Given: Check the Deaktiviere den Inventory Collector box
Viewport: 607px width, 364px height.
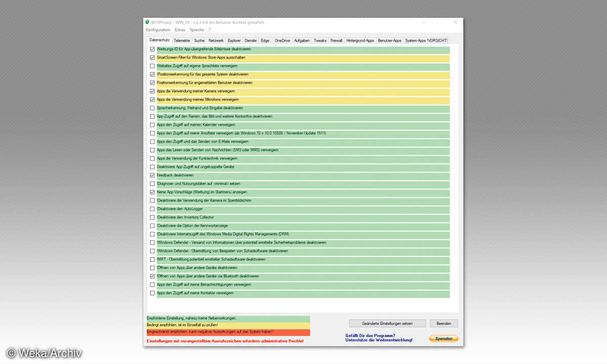Looking at the screenshot, I should [152, 217].
